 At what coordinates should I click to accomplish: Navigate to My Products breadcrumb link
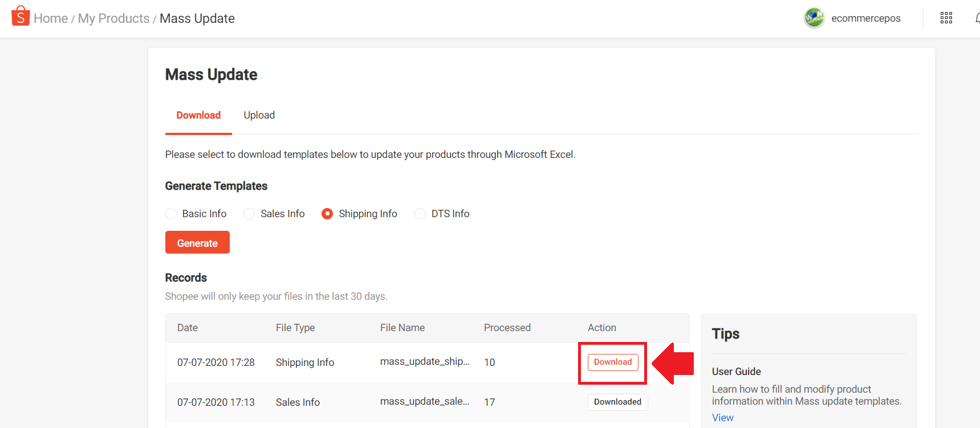113,19
